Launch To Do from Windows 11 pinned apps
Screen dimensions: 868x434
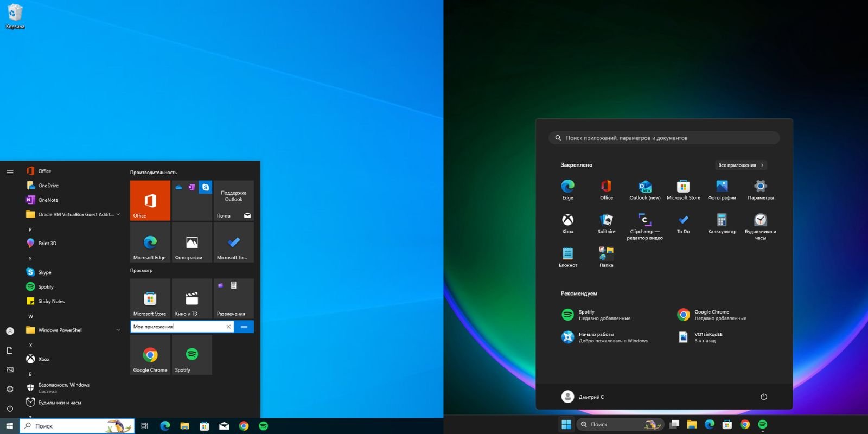click(x=684, y=223)
